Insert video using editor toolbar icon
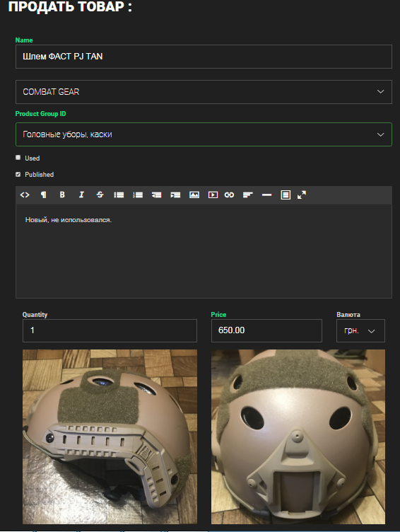 click(213, 195)
